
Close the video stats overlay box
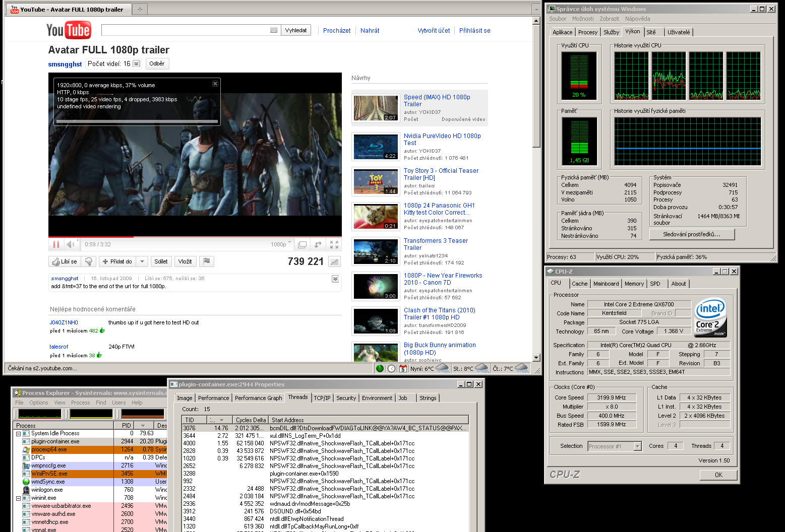(x=215, y=84)
